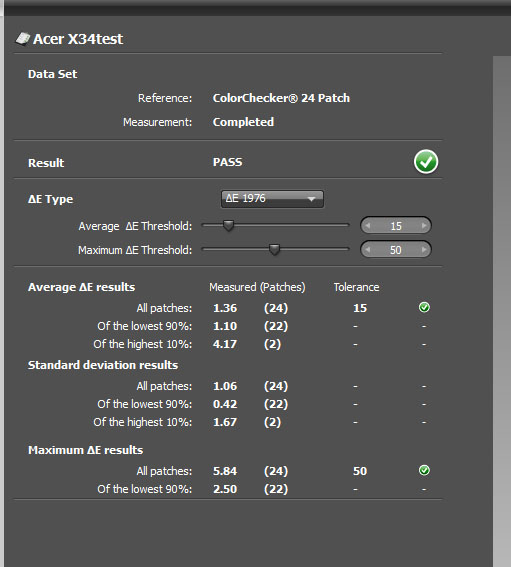
Task: Click the Average threshold value field showing 15
Action: (396, 226)
